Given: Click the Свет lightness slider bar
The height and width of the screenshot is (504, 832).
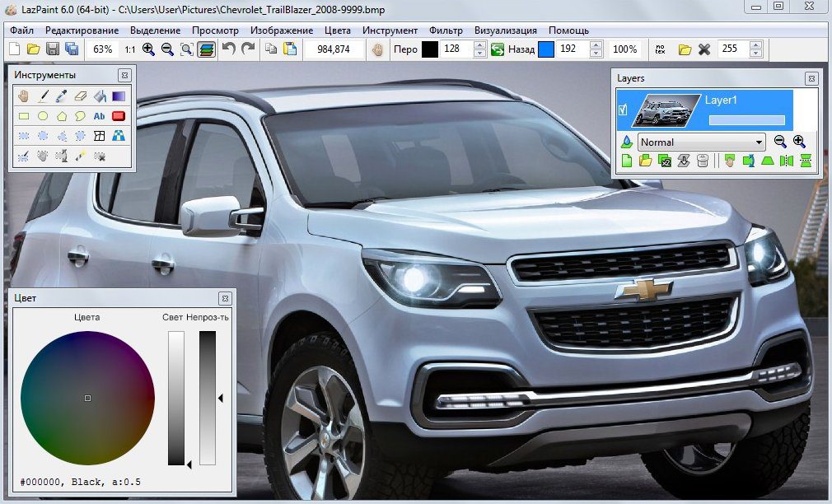Looking at the screenshot, I should point(176,398).
